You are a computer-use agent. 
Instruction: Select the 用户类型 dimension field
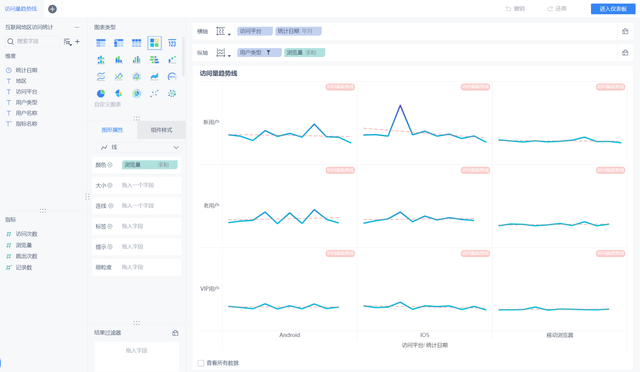pyautogui.click(x=27, y=102)
